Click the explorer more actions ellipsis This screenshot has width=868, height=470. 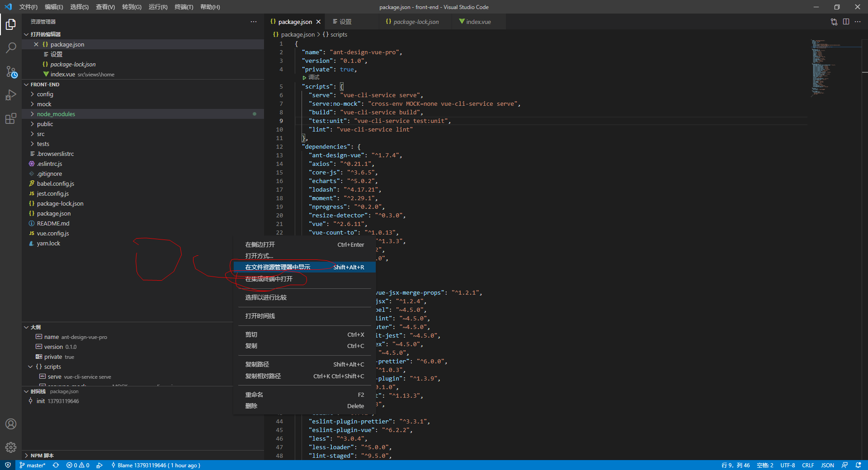[x=254, y=22]
